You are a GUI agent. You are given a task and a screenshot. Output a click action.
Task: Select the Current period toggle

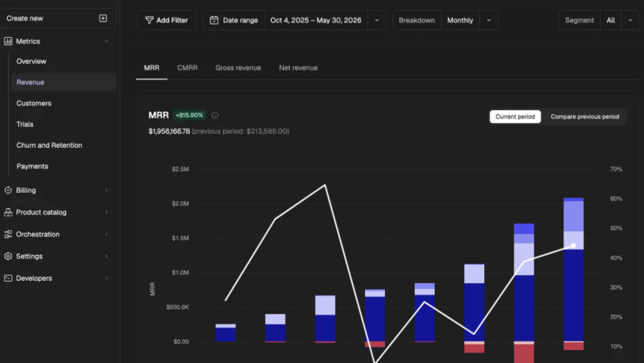coord(515,117)
